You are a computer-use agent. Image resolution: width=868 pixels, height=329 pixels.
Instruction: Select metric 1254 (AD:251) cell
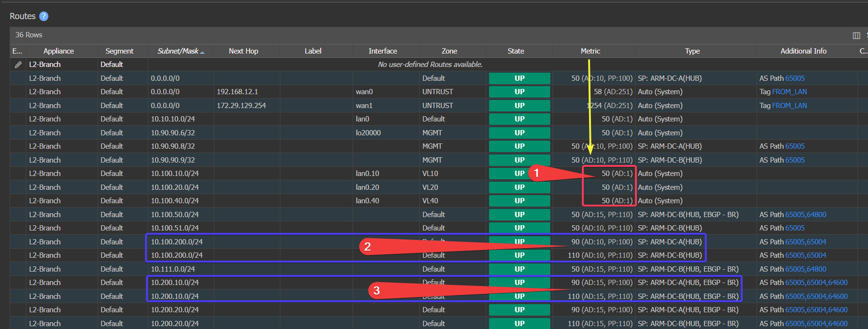(594, 106)
